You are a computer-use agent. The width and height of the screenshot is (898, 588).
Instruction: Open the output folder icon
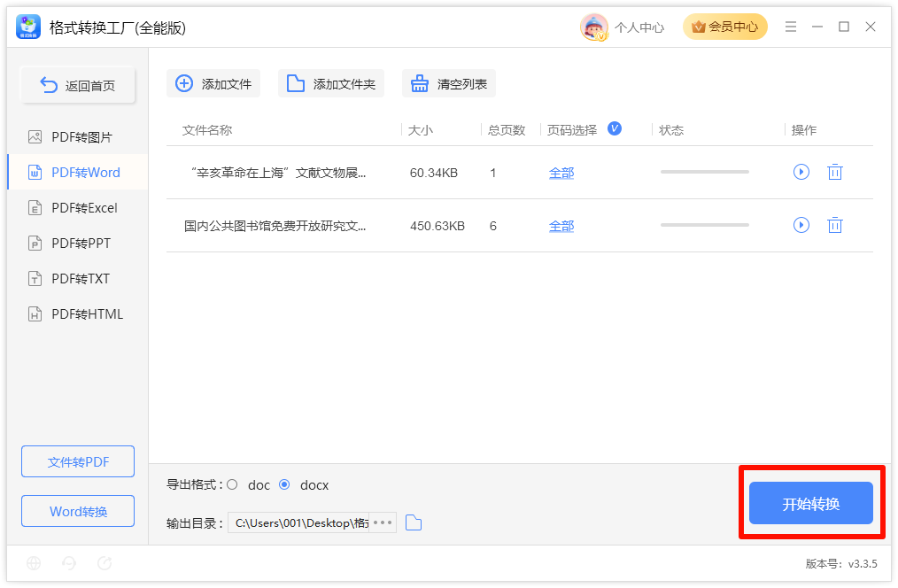414,522
